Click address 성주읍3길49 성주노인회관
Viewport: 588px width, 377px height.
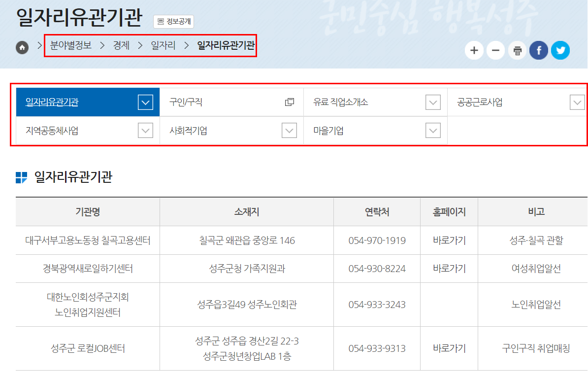[247, 305]
